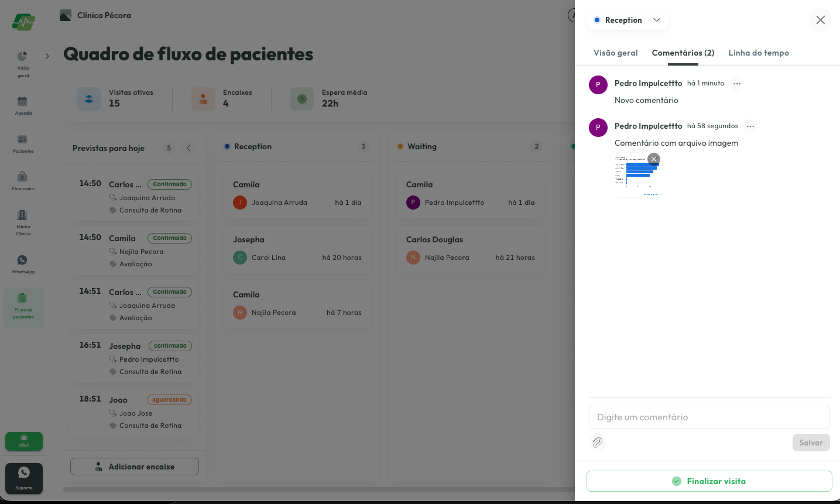This screenshot has width=840, height=504.
Task: Open Reception card Camila with Joaquina Arruda
Action: point(297,194)
